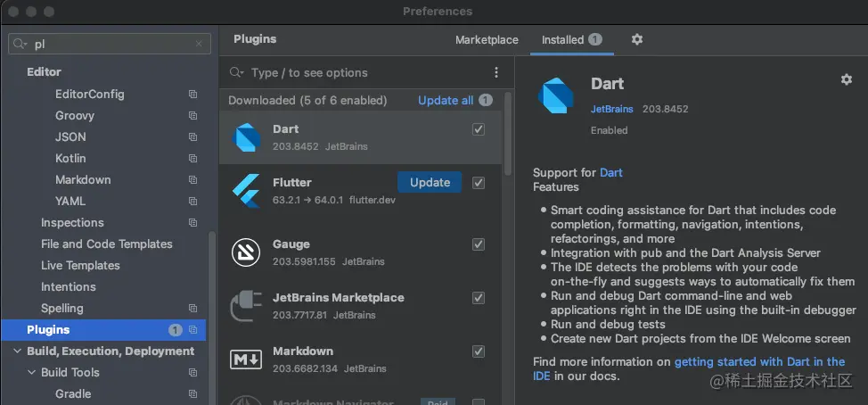The width and height of the screenshot is (868, 405).
Task: Switch to the Marketplace tab
Action: point(487,40)
